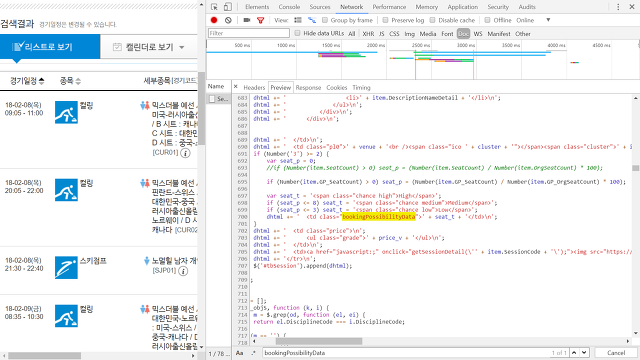Open the Audits tab

point(527,7)
